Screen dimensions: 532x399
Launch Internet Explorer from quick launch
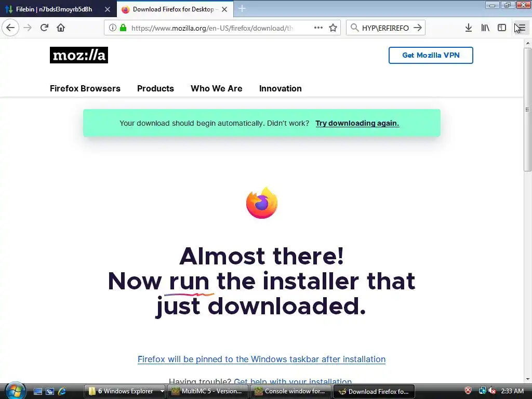62,391
